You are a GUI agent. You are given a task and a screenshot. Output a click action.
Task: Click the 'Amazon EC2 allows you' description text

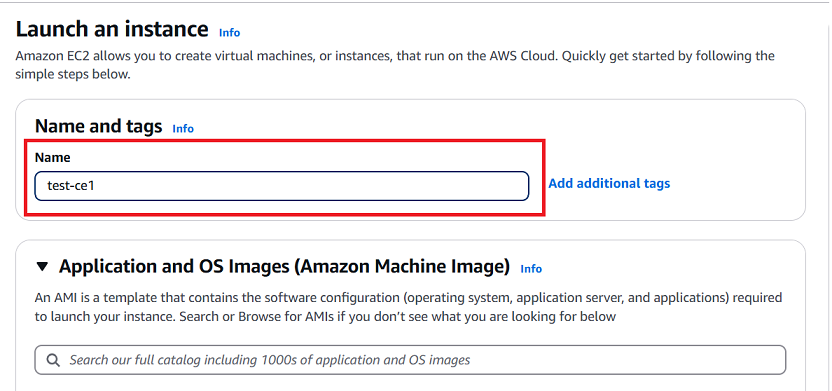pos(395,65)
